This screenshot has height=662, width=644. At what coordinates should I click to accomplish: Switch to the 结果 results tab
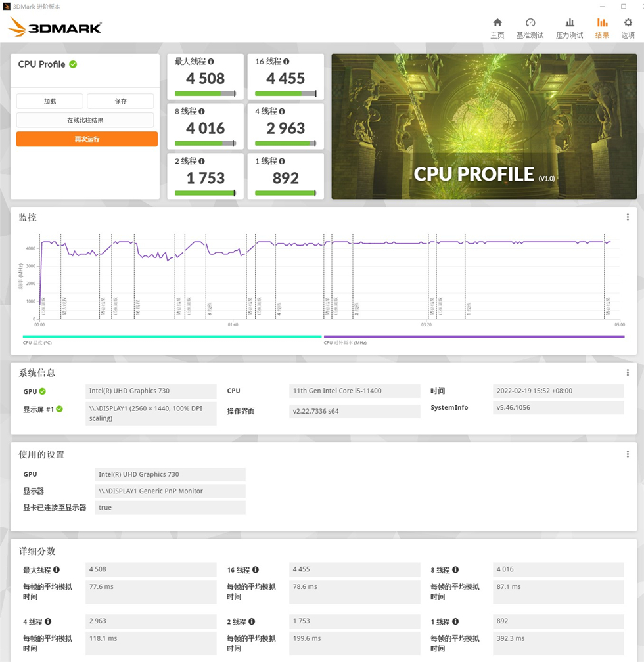click(x=602, y=28)
